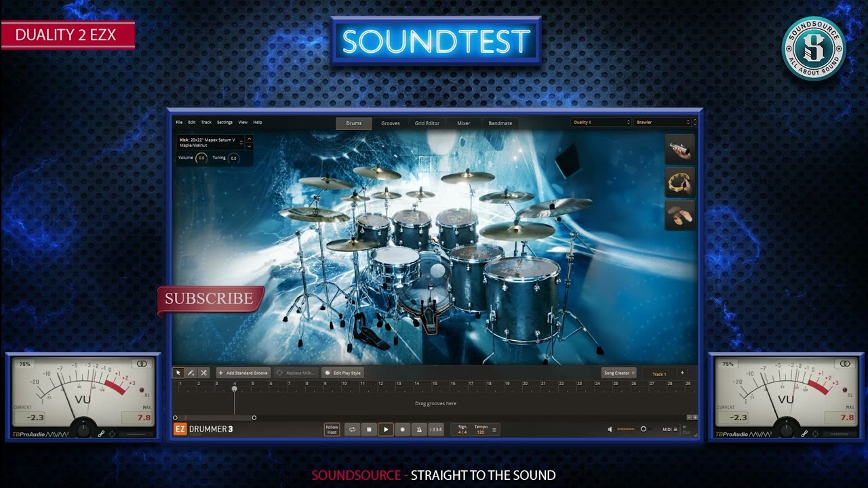Click the Edit Play Style button

[343, 373]
